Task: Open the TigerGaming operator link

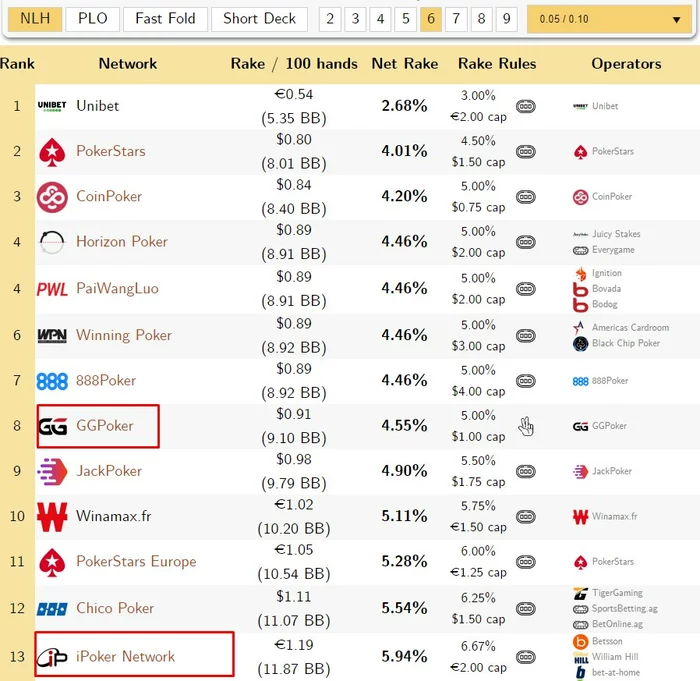Action: coord(617,593)
